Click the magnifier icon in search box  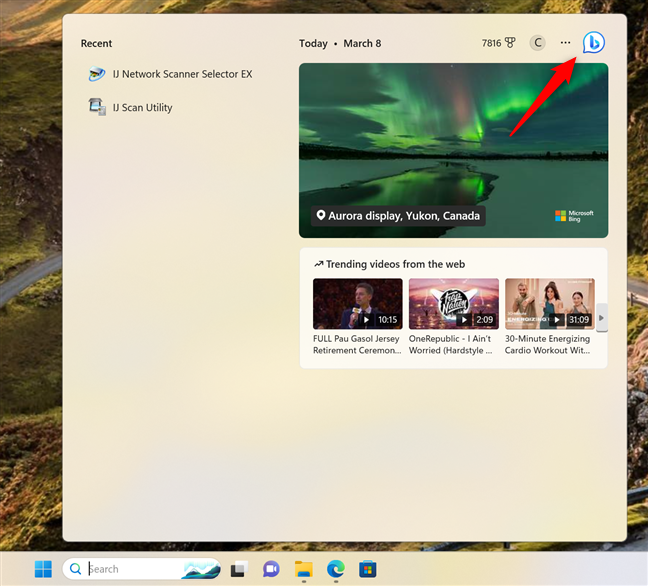tap(75, 569)
